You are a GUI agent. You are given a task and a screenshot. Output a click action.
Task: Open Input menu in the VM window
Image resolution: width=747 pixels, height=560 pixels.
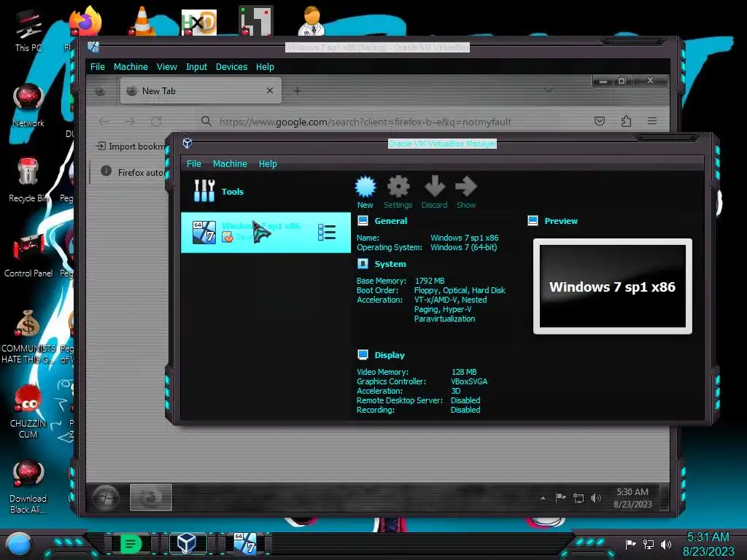click(196, 66)
